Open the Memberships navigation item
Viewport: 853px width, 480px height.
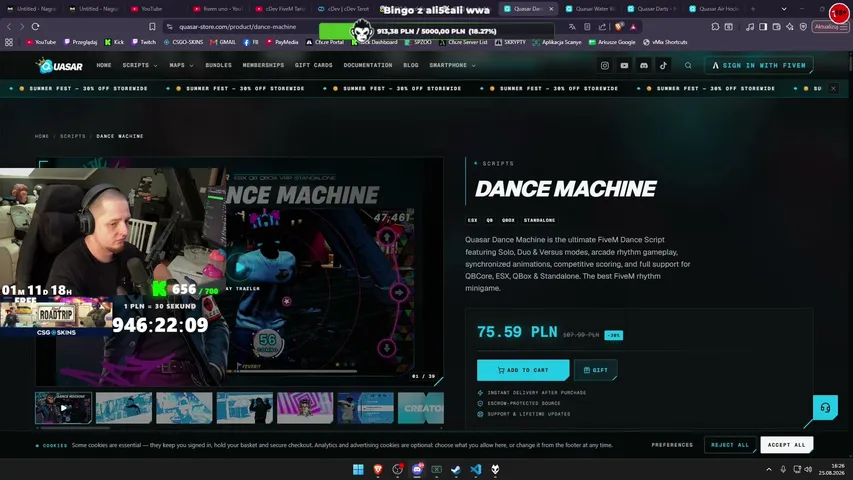[x=263, y=65]
